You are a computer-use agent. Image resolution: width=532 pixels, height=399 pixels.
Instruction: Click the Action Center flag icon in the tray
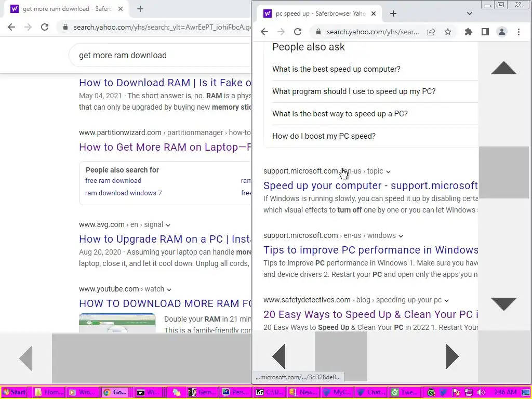456,393
